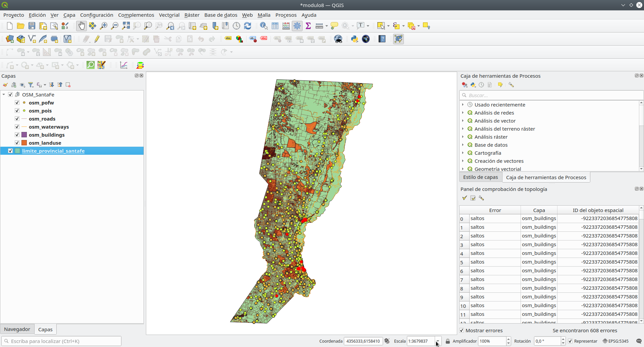Image resolution: width=644 pixels, height=347 pixels.
Task: Zoom to full extent
Action: click(x=126, y=26)
